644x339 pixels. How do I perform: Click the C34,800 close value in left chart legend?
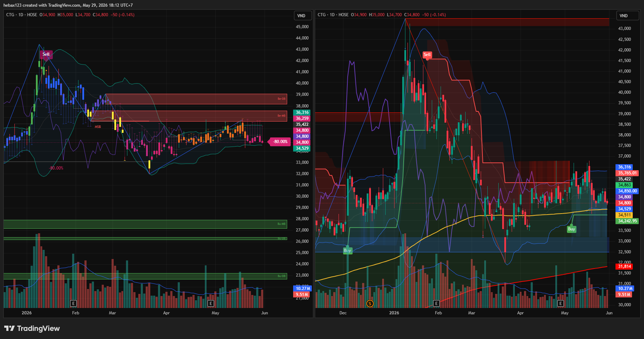(101, 15)
